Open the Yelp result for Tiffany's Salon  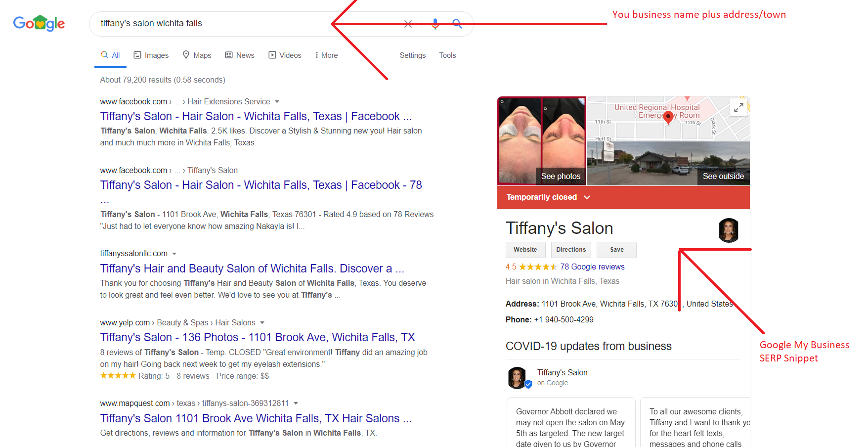click(x=257, y=337)
